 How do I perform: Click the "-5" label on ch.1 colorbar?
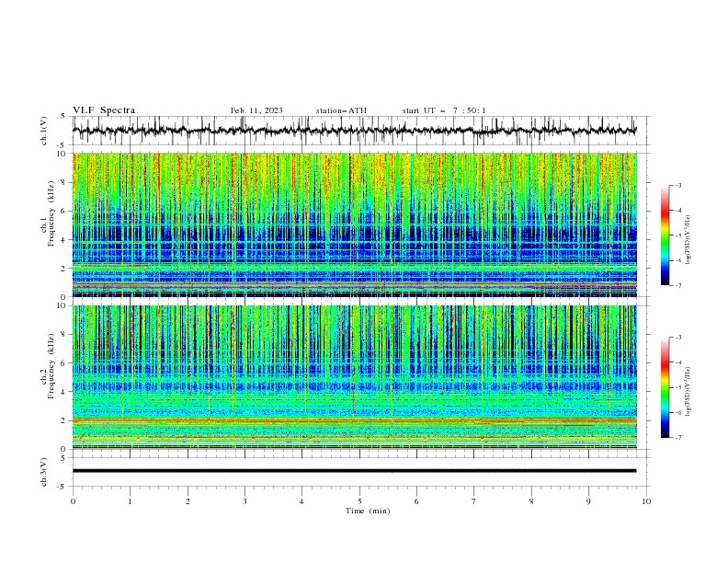tap(678, 236)
